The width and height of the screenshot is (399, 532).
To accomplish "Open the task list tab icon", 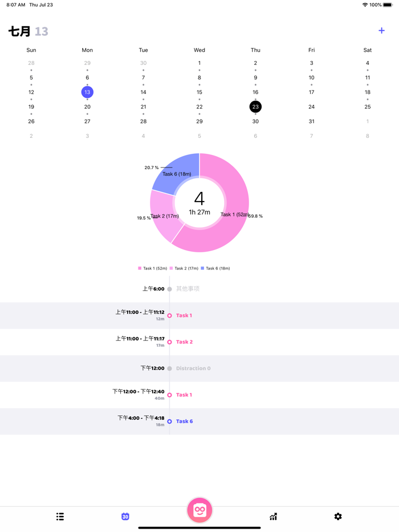I will [60, 516].
